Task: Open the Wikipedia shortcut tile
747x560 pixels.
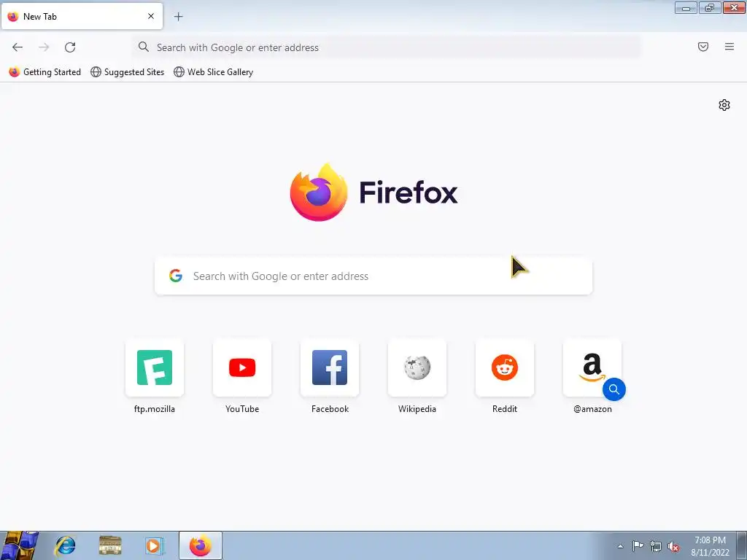Action: point(417,367)
